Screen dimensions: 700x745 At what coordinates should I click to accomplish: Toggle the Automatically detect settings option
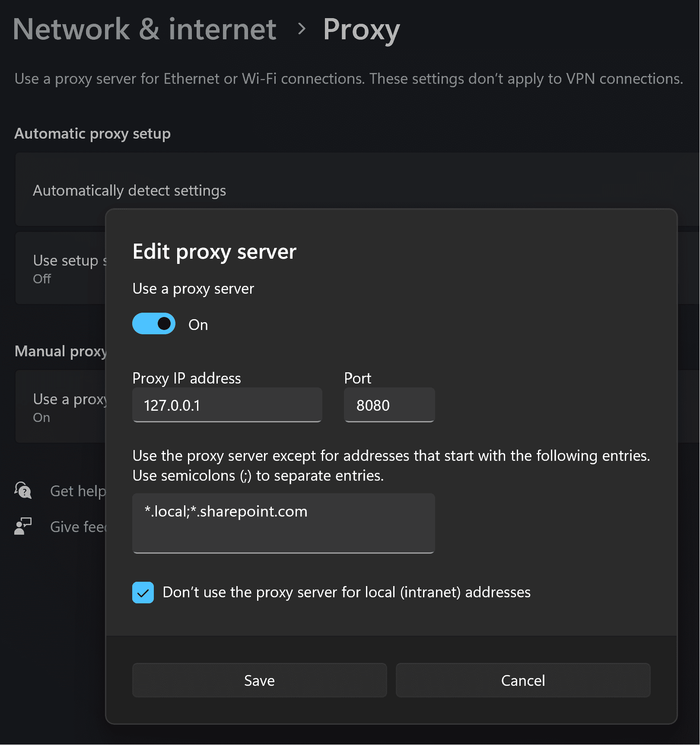click(x=129, y=190)
